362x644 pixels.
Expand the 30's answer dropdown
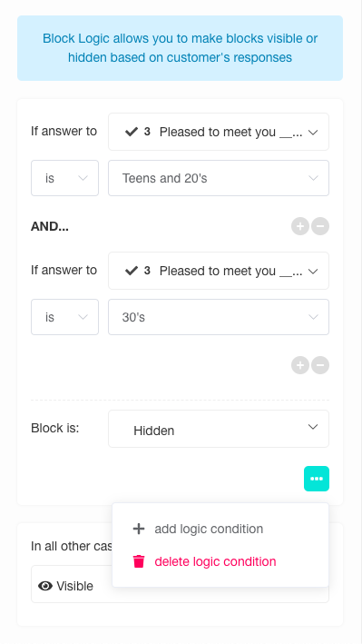(219, 317)
